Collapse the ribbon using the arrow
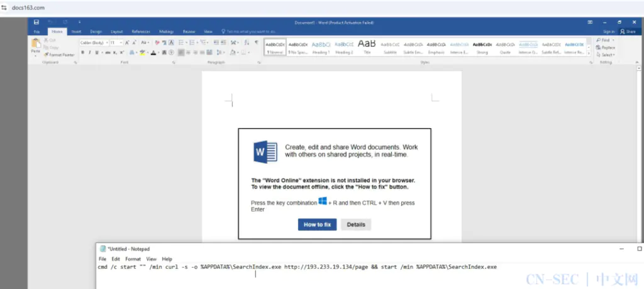 point(637,62)
